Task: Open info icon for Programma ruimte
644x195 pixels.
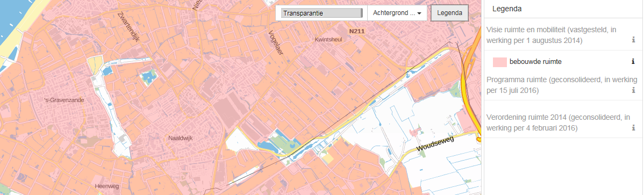Action: (633, 90)
